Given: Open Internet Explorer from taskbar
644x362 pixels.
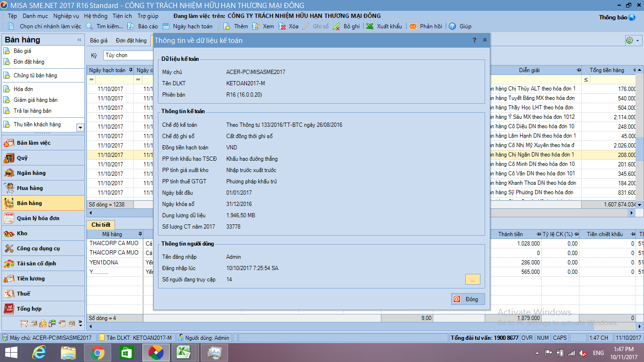Looking at the screenshot, I should (x=40, y=352).
